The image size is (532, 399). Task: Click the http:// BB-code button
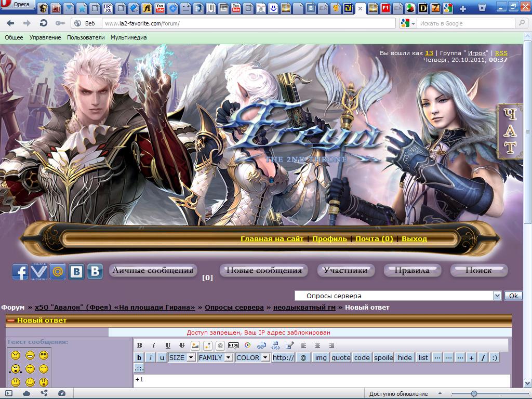coord(284,357)
